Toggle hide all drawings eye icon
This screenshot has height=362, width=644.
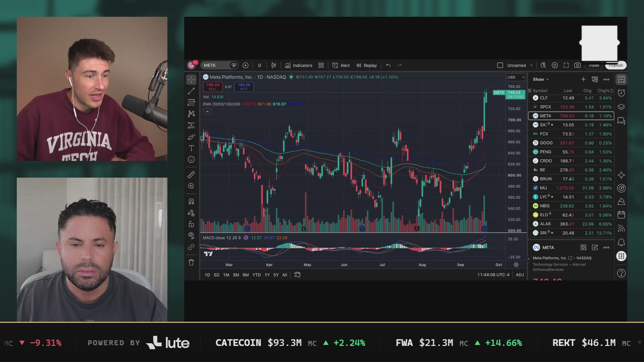coord(191,236)
